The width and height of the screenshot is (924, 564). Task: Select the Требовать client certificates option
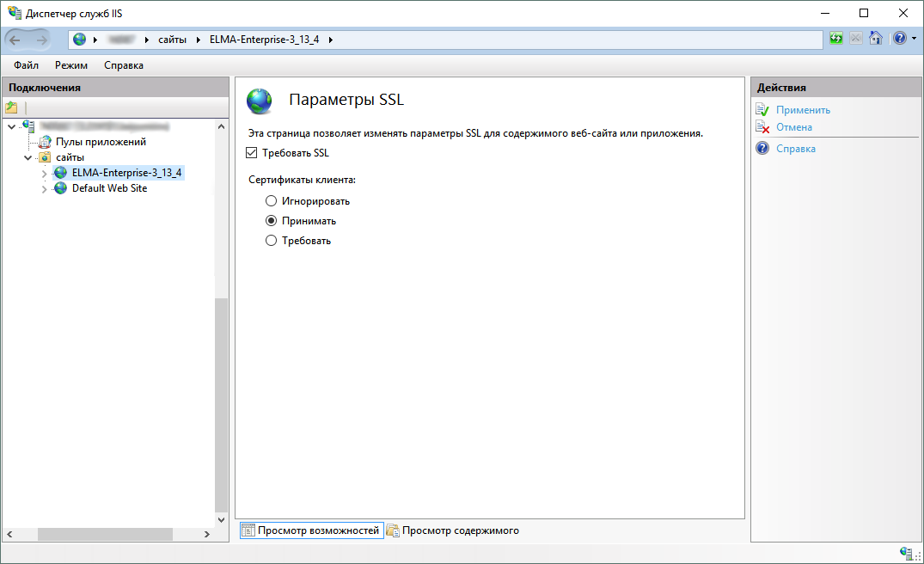point(272,241)
